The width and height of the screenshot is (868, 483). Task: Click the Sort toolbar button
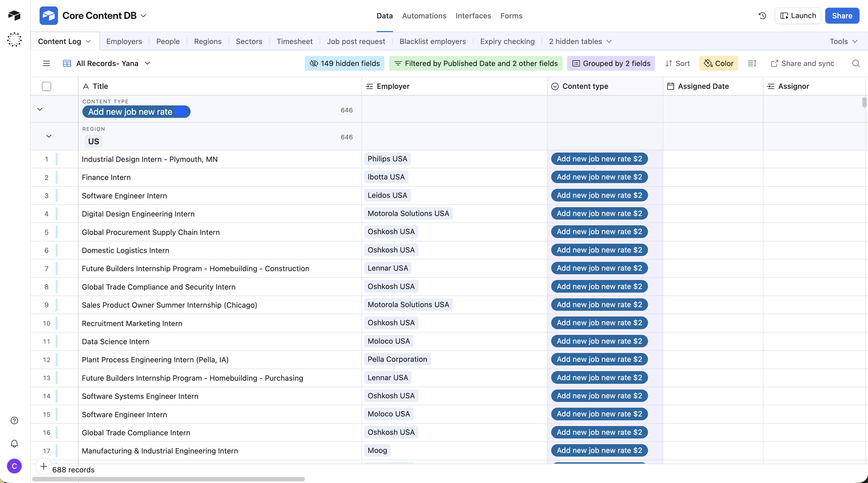point(678,63)
